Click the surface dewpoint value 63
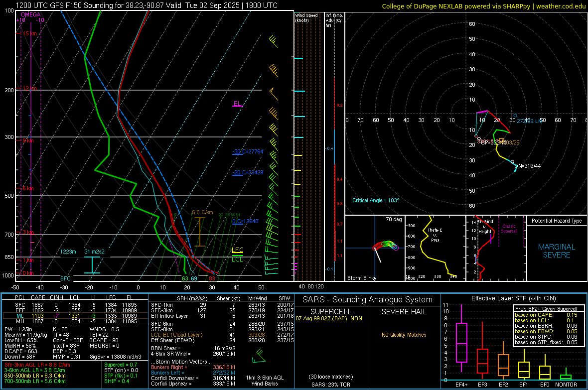Screen dimensions: 588x390 [x=185, y=278]
